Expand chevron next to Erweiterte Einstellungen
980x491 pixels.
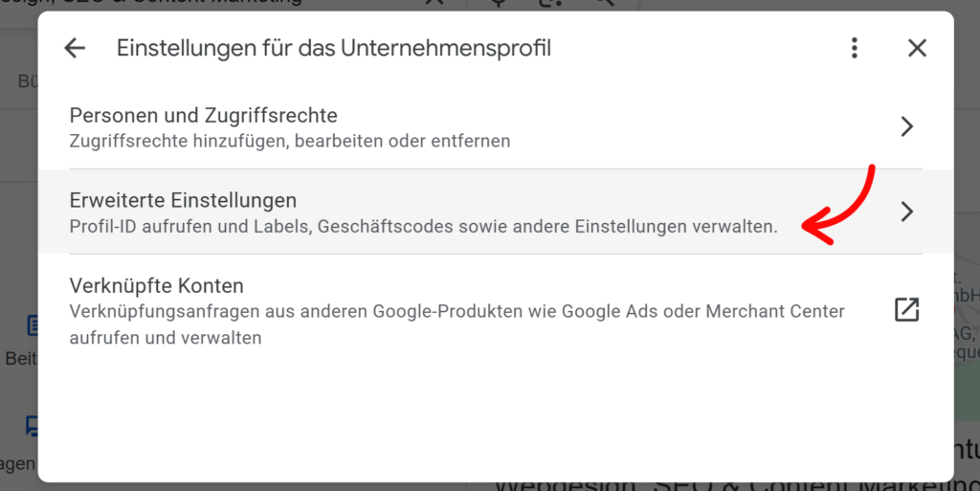pos(907,212)
